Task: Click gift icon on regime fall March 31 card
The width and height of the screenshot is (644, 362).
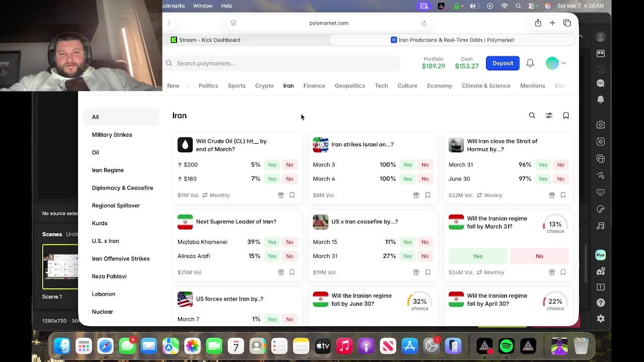Action: click(x=552, y=273)
